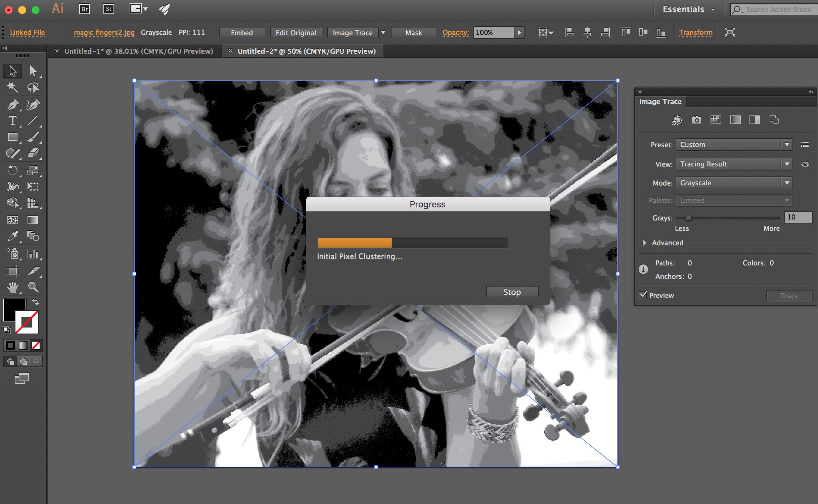Choose the Lasso tool
This screenshot has height=504, width=818.
click(33, 87)
